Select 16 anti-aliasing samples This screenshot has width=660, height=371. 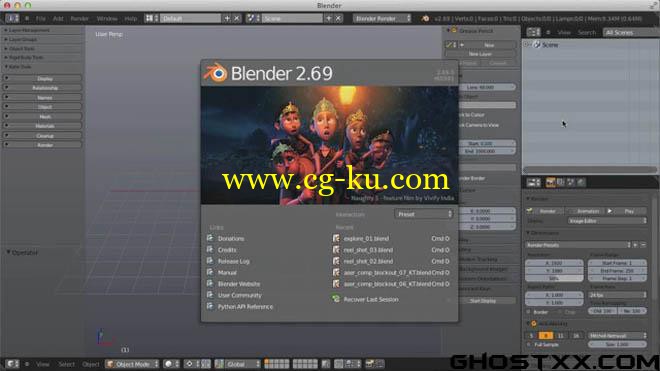(x=576, y=336)
